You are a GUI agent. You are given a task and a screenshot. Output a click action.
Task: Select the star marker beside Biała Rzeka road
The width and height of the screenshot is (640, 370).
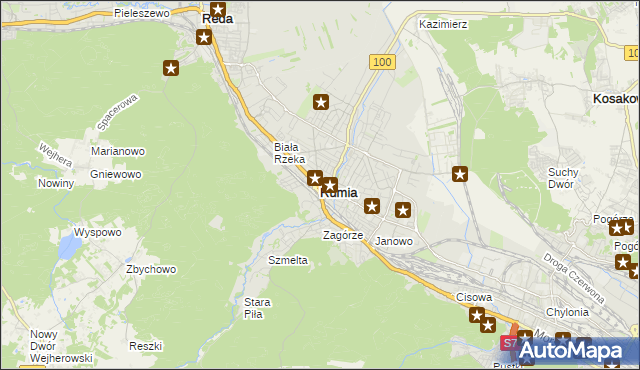315,178
